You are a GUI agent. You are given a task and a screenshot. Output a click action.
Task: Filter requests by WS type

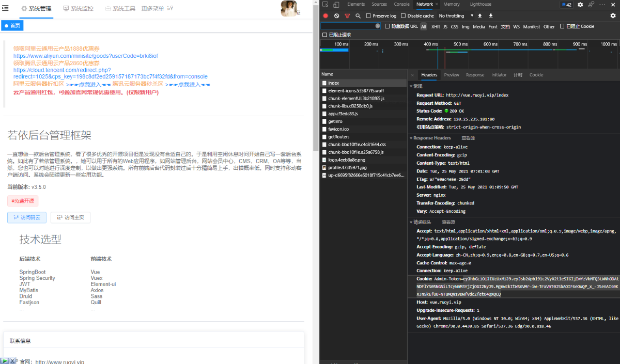click(x=517, y=26)
